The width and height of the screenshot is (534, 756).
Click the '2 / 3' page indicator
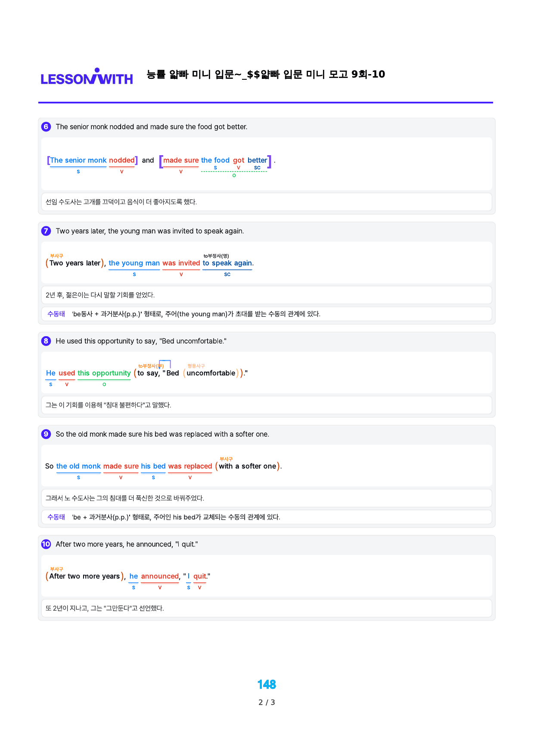coord(267,703)
